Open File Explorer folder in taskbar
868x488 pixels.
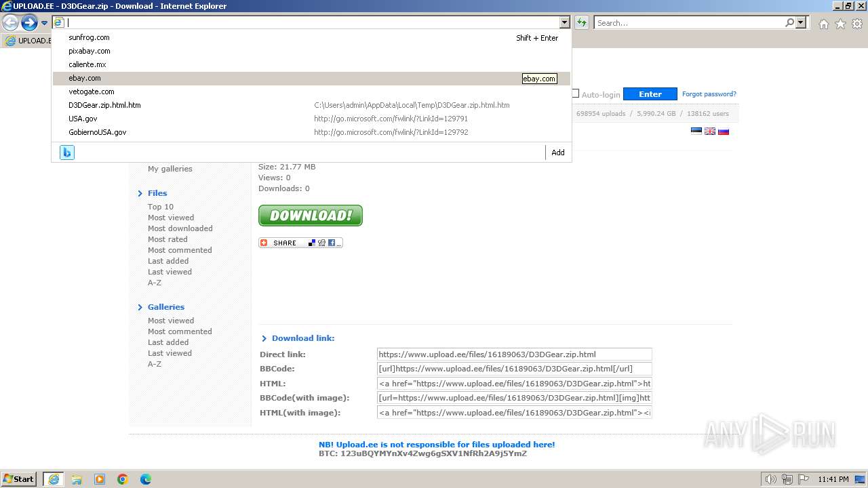tap(77, 479)
